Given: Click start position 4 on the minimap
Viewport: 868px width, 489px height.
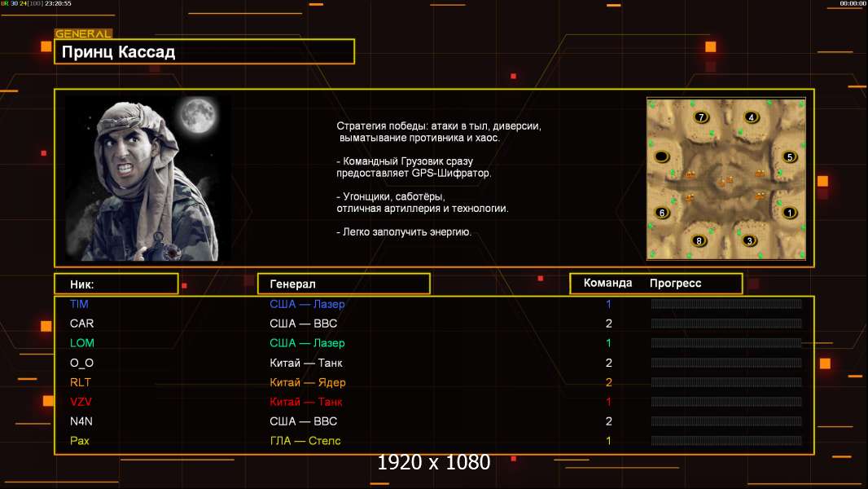Looking at the screenshot, I should 752,117.
